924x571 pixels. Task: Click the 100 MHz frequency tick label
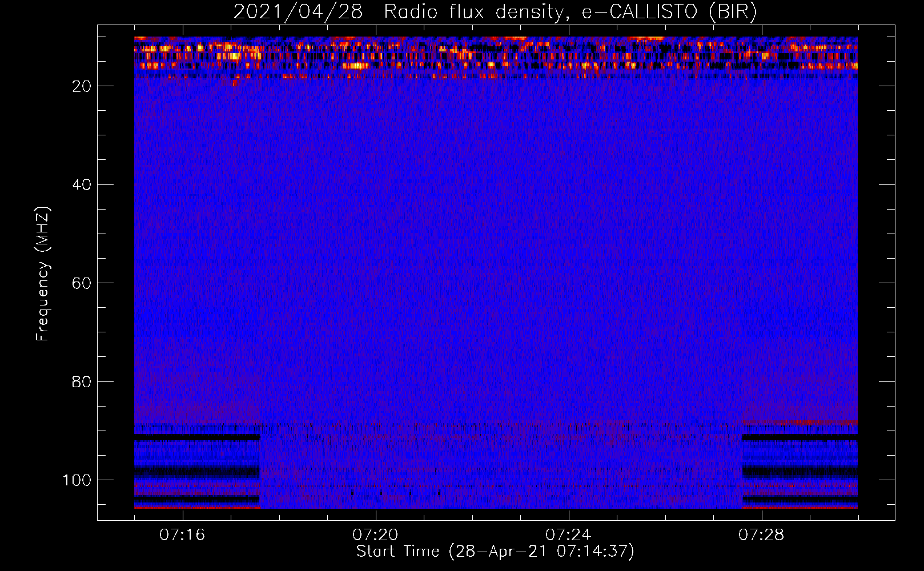point(77,480)
